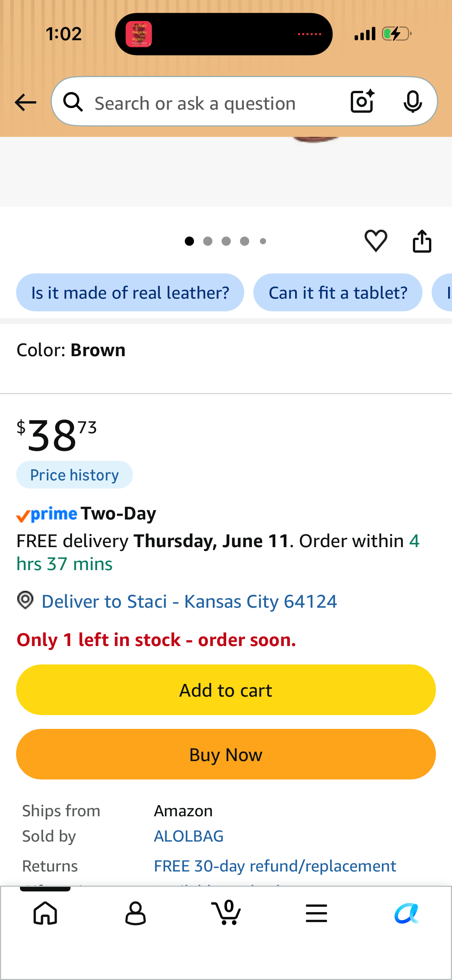This screenshot has height=980, width=452.
Task: Open FREE 30-day refund/replacement link
Action: (275, 866)
